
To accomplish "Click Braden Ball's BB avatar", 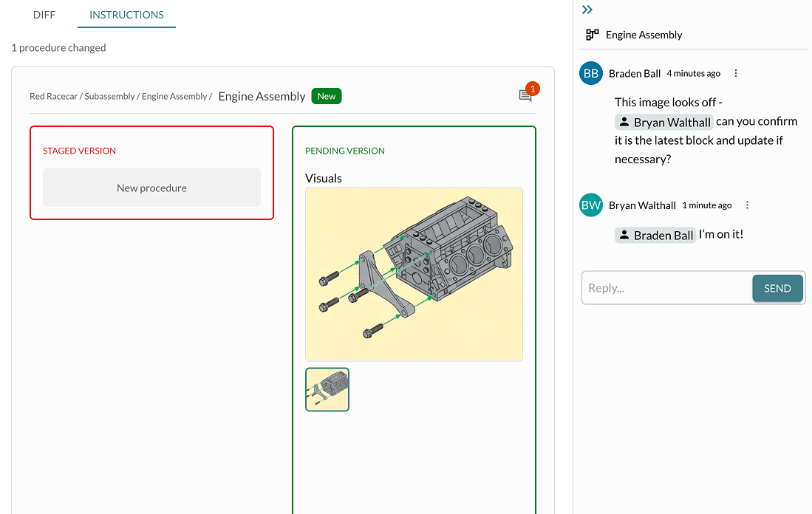I will [x=590, y=73].
